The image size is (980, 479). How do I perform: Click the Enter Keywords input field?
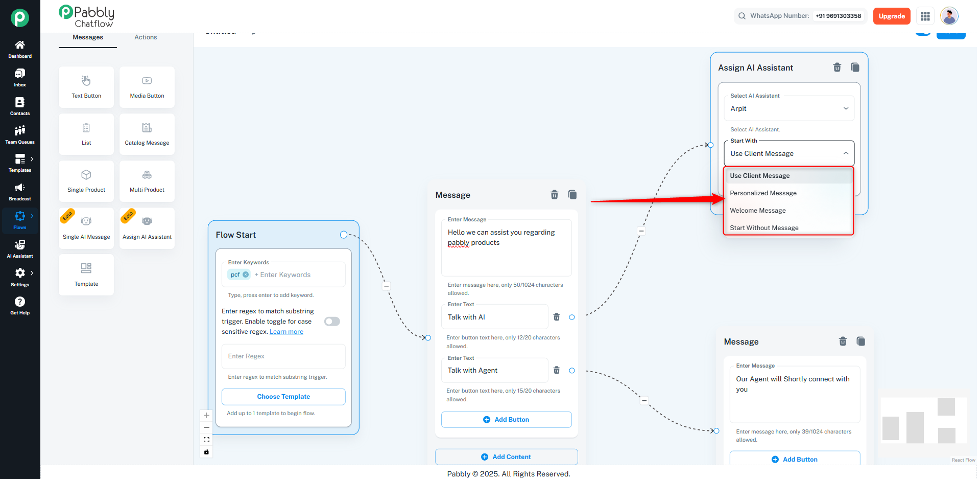tap(283, 275)
